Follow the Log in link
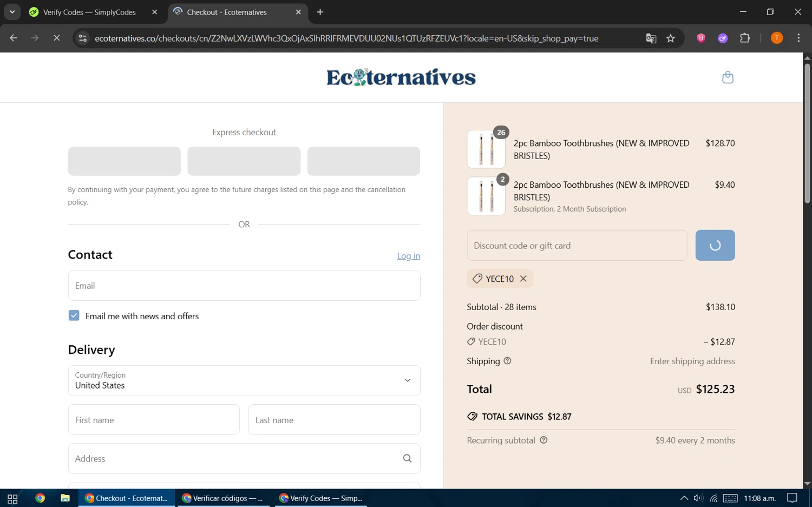The image size is (812, 507). tap(409, 256)
